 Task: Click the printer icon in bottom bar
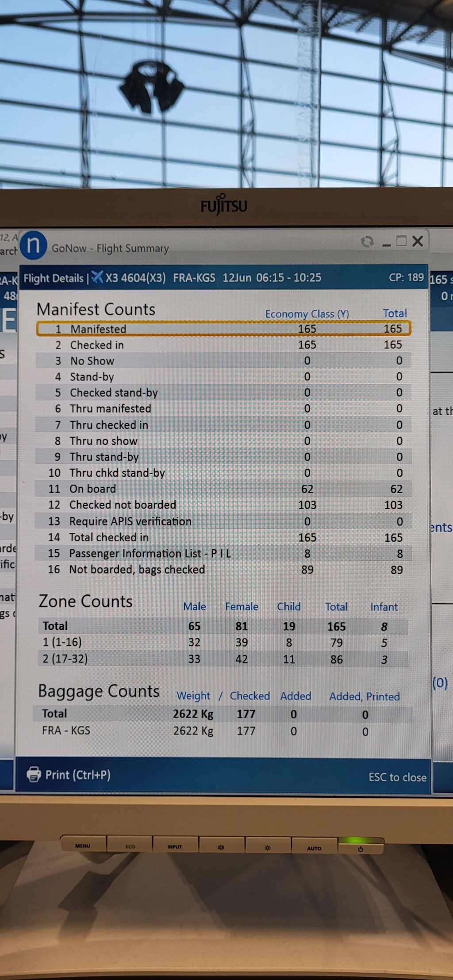pos(34,774)
